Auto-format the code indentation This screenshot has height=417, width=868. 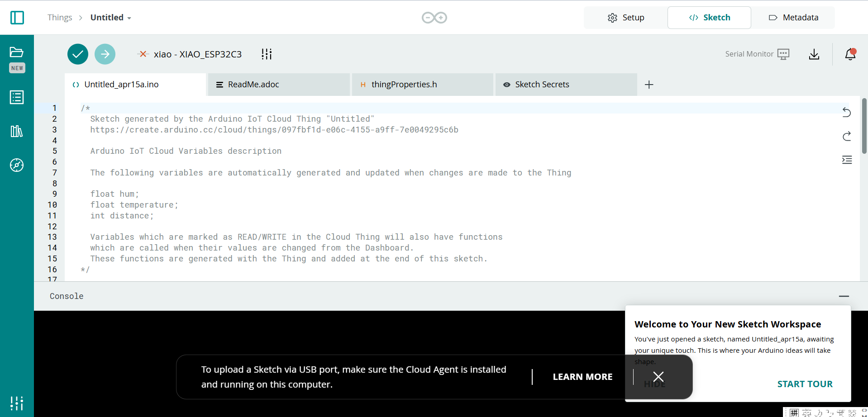[x=847, y=160]
